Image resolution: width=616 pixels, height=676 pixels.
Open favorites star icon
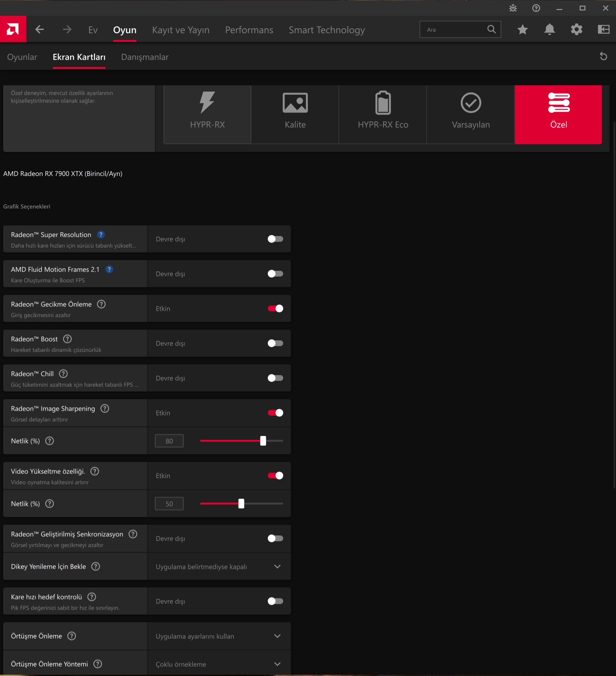point(522,30)
